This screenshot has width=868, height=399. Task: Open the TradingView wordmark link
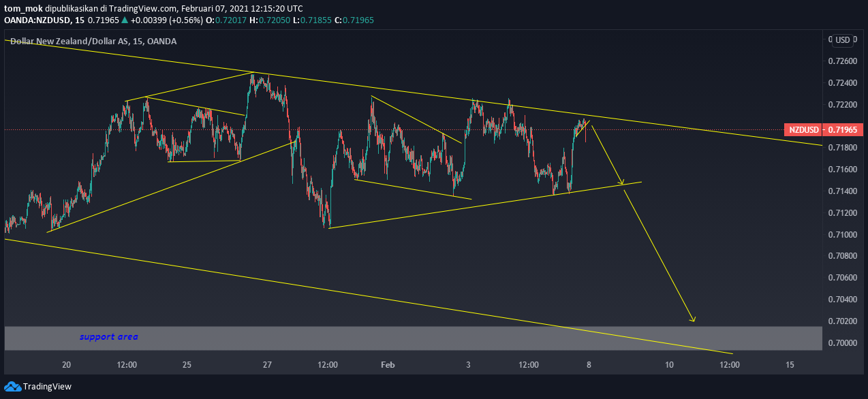coord(47,386)
